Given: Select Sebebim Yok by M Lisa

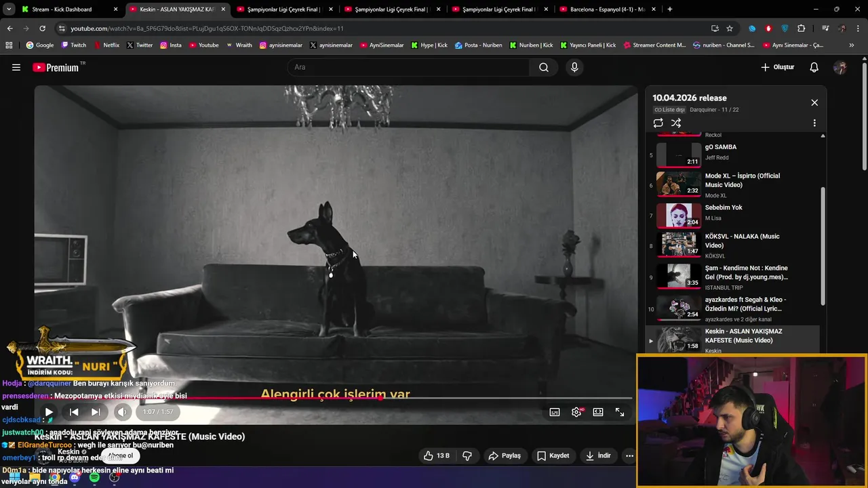Looking at the screenshot, I should tap(733, 215).
